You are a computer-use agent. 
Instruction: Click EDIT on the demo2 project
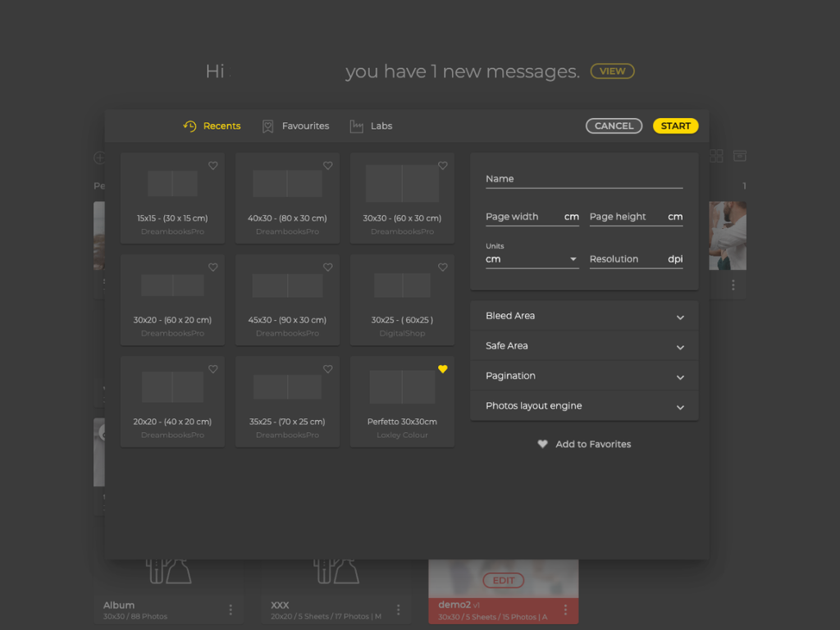504,580
